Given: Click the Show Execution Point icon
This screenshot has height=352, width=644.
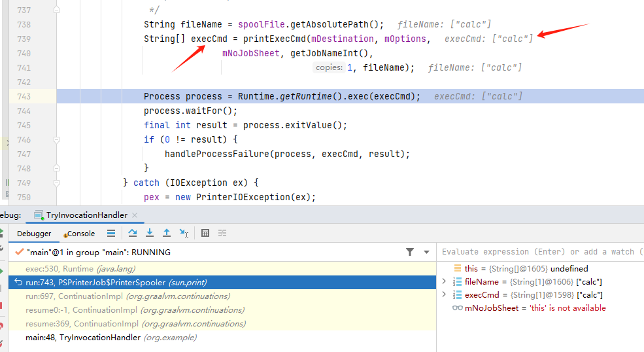Looking at the screenshot, I should pyautogui.click(x=111, y=233).
